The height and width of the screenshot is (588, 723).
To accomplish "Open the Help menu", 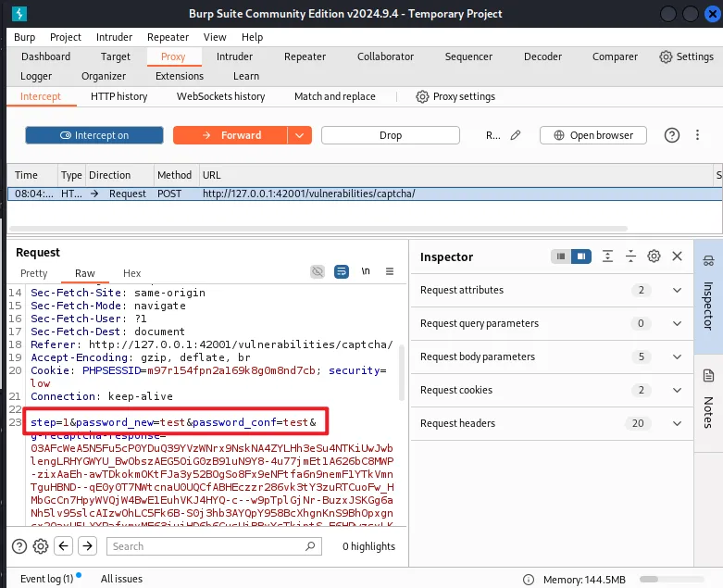I will (x=252, y=37).
